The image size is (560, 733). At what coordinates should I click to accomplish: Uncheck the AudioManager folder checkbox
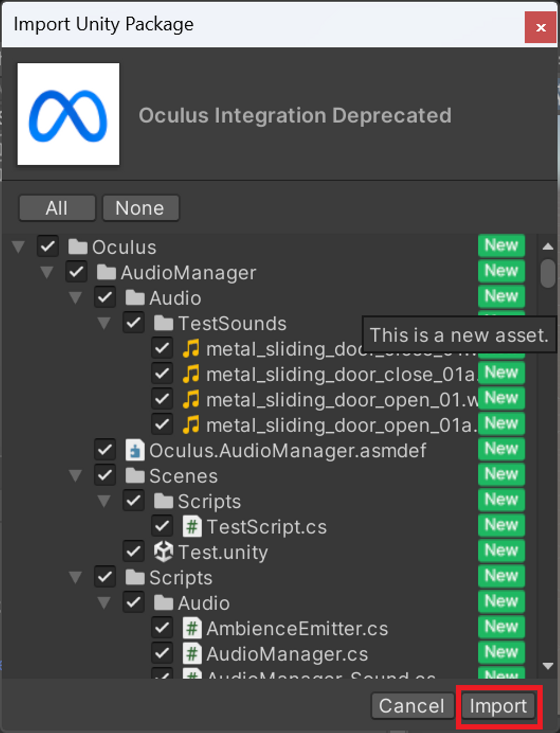(x=76, y=272)
